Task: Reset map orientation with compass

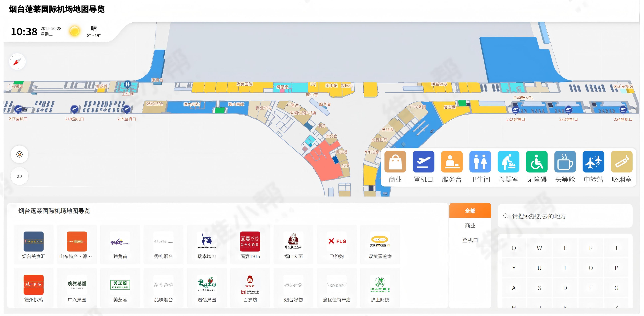Action: coord(17,62)
